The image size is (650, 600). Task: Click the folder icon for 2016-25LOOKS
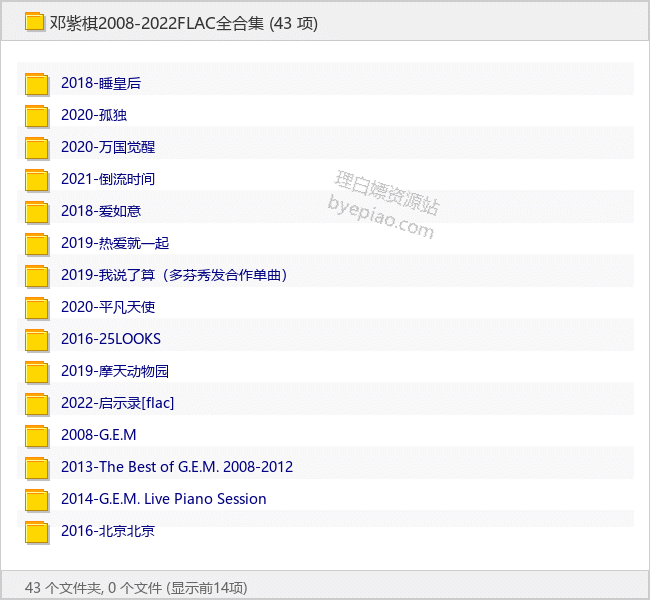click(37, 340)
